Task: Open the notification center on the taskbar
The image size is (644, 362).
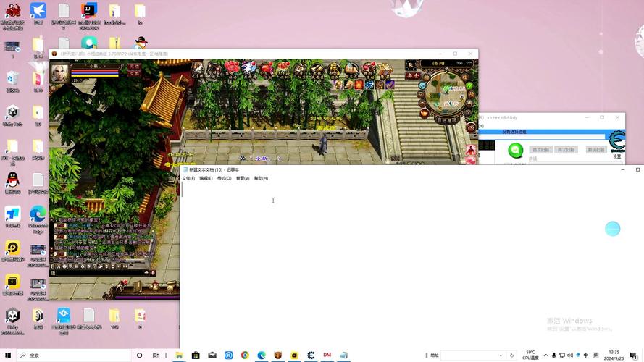Action: [634, 355]
